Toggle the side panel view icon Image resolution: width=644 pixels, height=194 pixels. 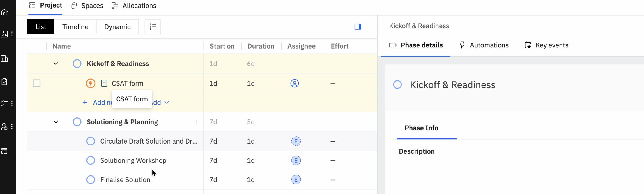(358, 27)
